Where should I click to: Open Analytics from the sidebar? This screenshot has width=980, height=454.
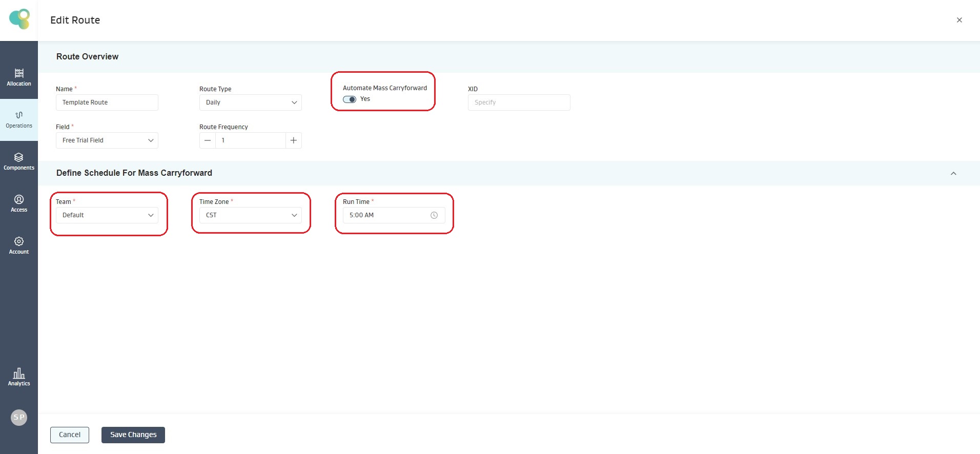pos(19,377)
